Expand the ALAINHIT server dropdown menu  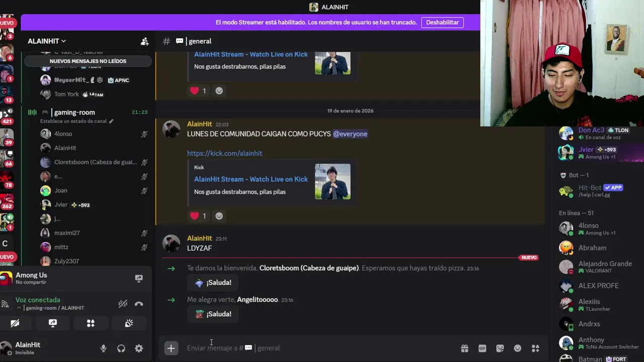coord(47,41)
